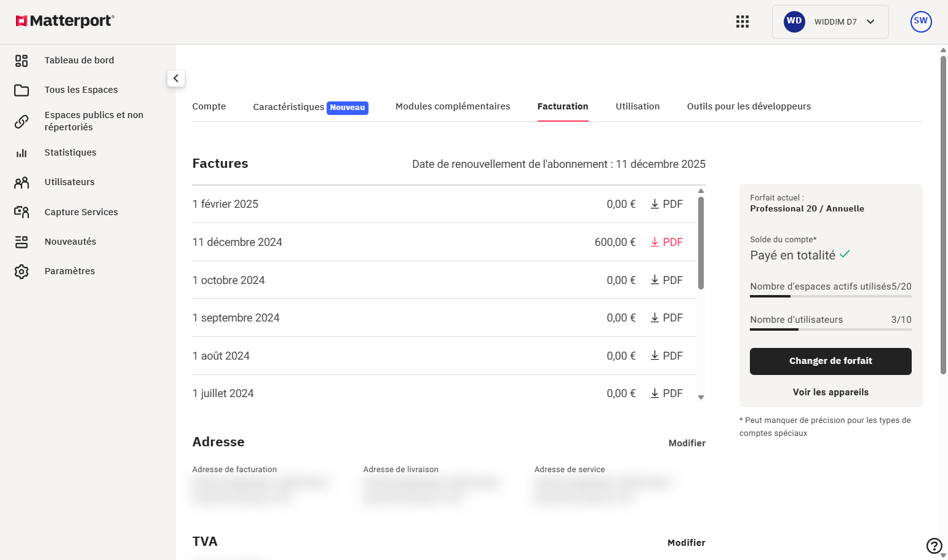Image resolution: width=948 pixels, height=560 pixels.
Task: Click the Voir les appareils link
Action: [830, 392]
